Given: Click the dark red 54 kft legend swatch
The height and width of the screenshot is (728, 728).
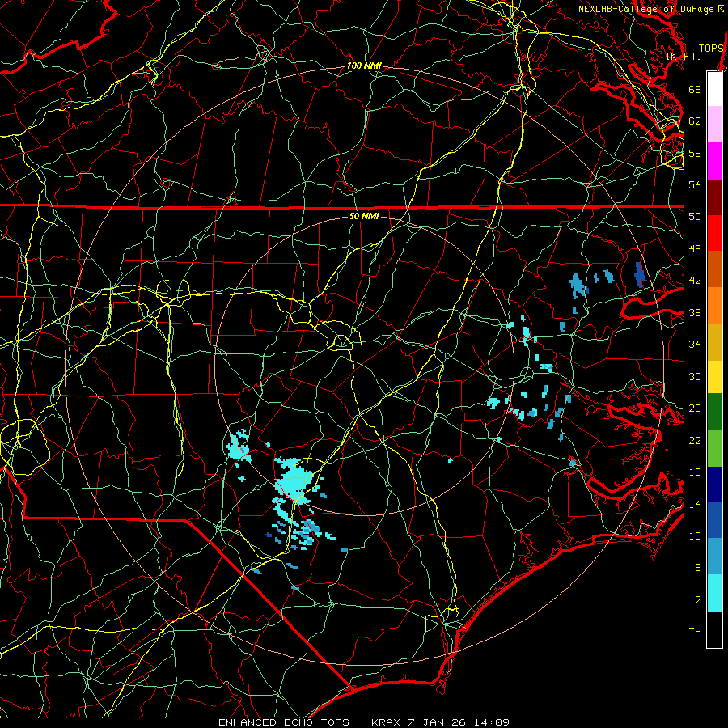Looking at the screenshot, I should [x=714, y=197].
